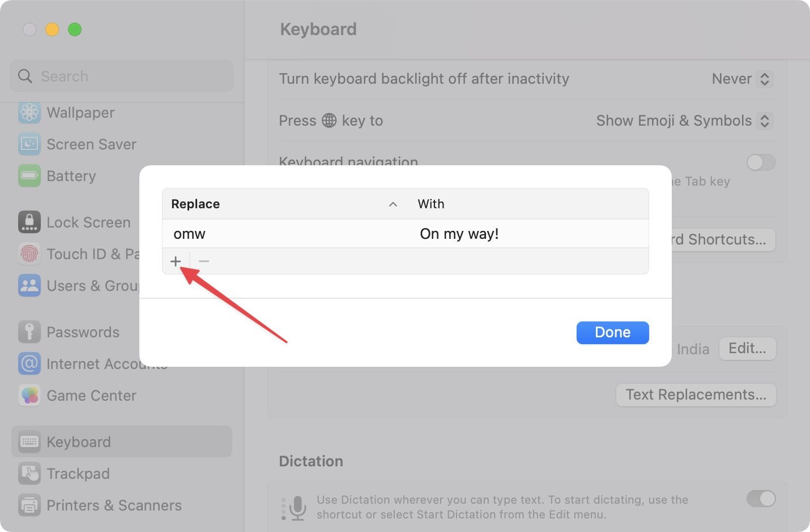This screenshot has width=810, height=532.
Task: Click the plus button to add replacement
Action: point(176,261)
